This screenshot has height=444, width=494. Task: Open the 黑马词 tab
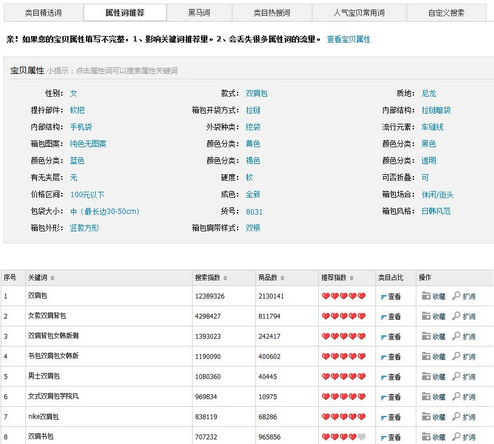(199, 13)
